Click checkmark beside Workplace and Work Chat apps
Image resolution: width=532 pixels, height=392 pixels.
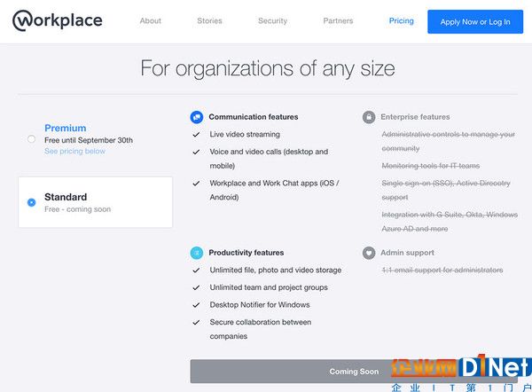click(x=196, y=184)
